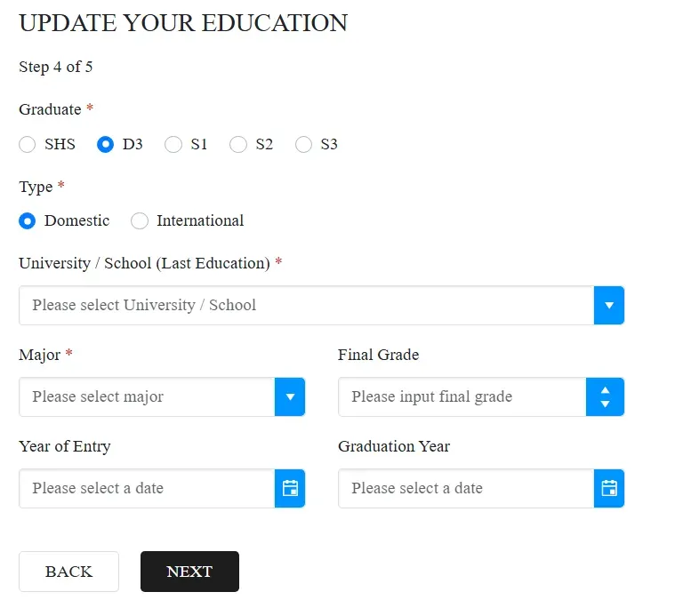Pick the S2 graduate radio button
Screen dimensions: 675x616
coord(238,144)
